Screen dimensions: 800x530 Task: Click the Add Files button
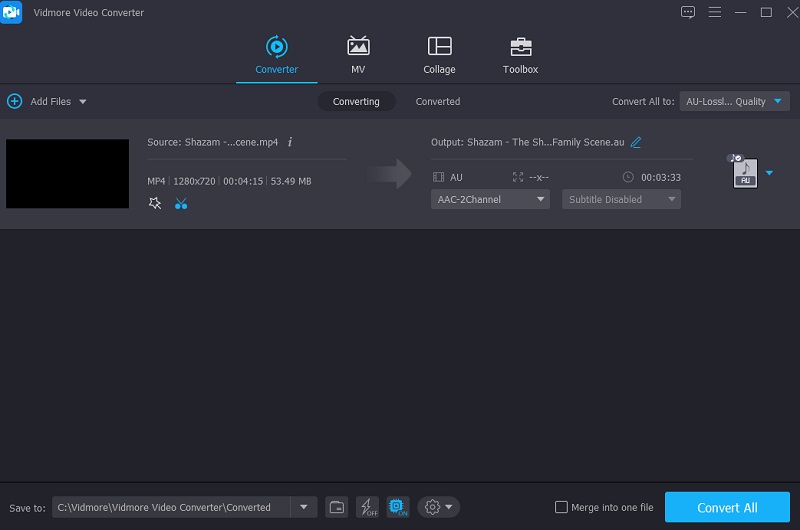[48, 101]
